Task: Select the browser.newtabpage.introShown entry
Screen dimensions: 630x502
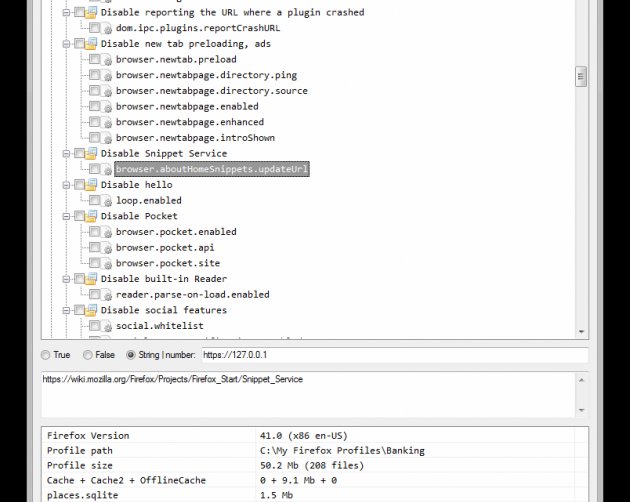Action: (x=196, y=138)
